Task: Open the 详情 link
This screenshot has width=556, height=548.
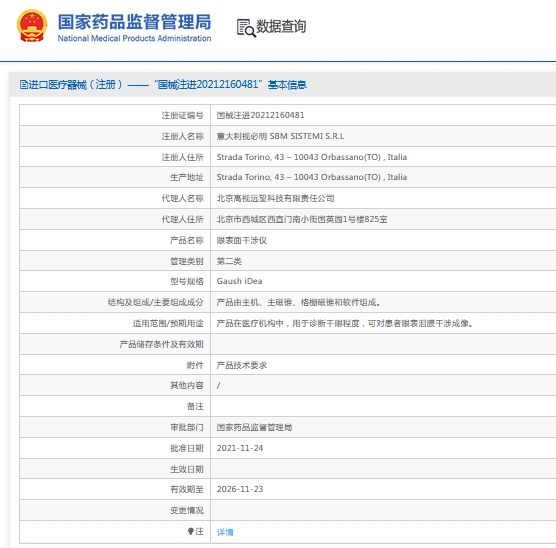Action: point(225,532)
